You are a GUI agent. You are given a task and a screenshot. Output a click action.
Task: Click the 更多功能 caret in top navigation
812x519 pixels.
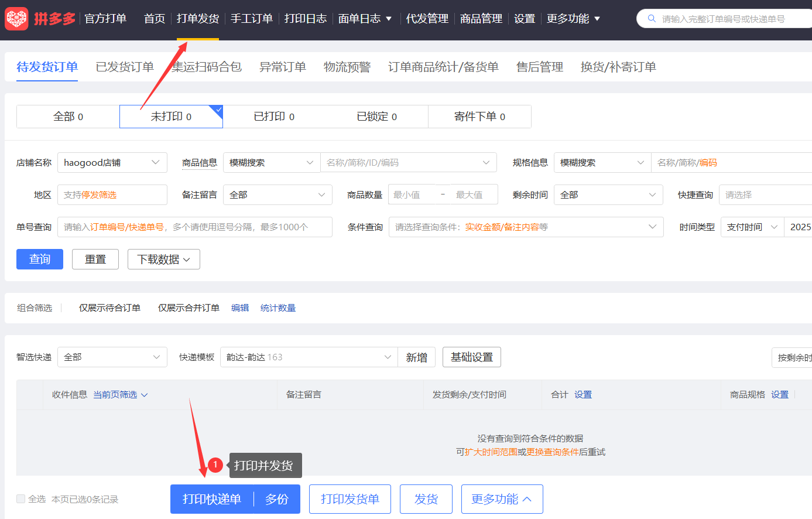(597, 19)
